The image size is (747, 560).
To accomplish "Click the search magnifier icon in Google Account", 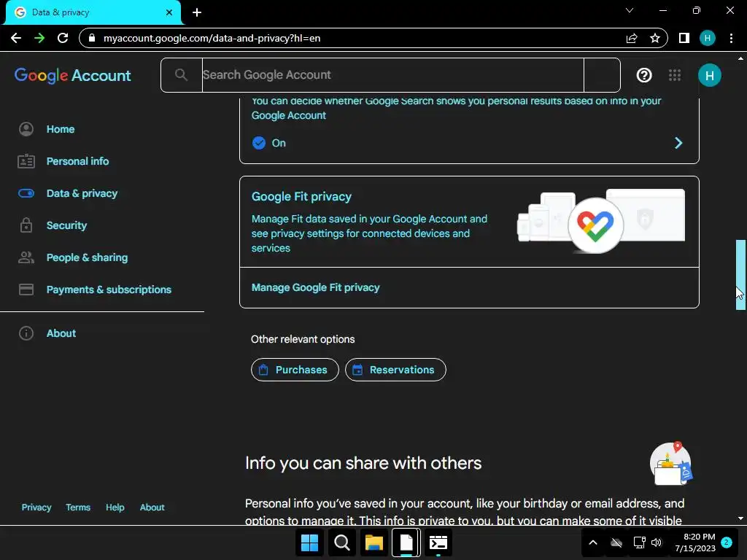I will coord(181,75).
